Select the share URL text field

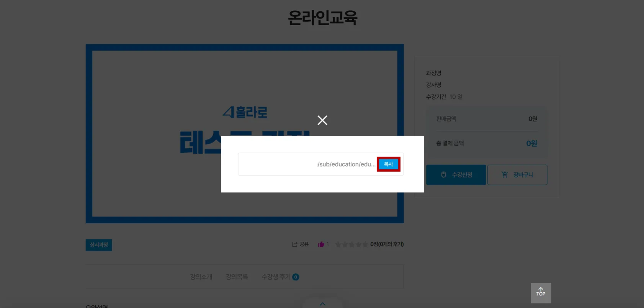[308, 164]
